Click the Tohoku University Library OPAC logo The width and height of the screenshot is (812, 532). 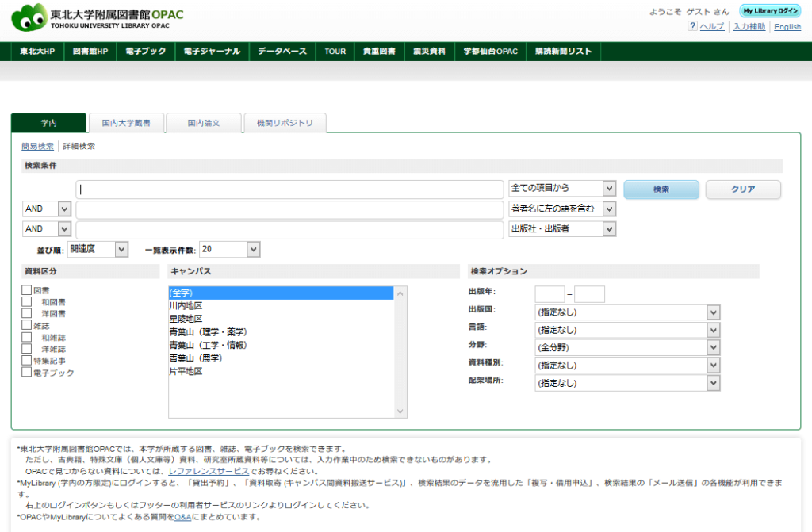tap(95, 17)
